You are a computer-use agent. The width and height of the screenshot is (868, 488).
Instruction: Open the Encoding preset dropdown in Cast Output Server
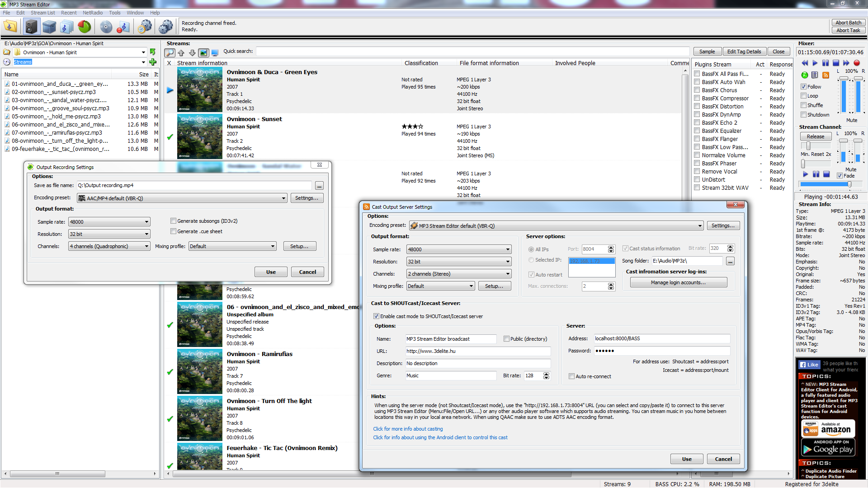point(700,225)
